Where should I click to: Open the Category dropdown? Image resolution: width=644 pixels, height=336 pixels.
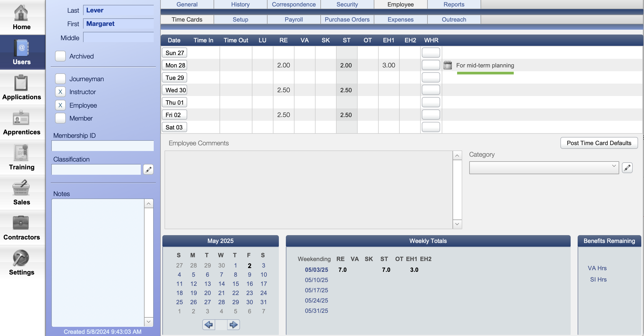click(x=544, y=168)
